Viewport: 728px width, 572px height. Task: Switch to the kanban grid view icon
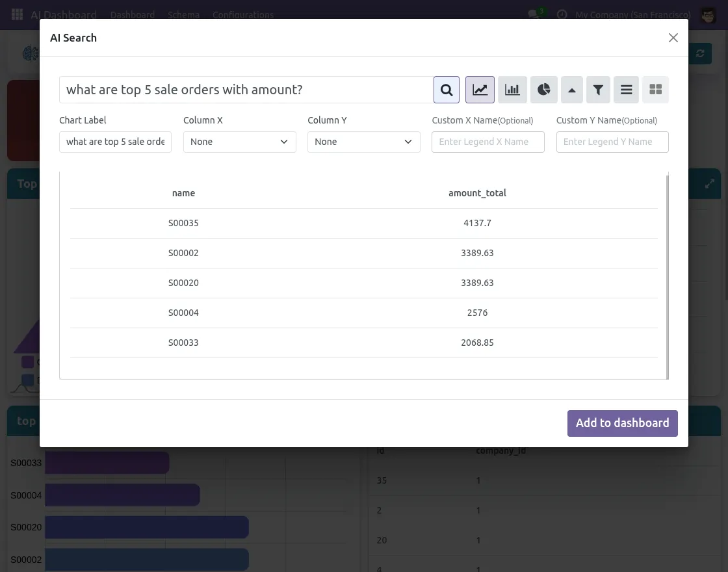point(655,90)
